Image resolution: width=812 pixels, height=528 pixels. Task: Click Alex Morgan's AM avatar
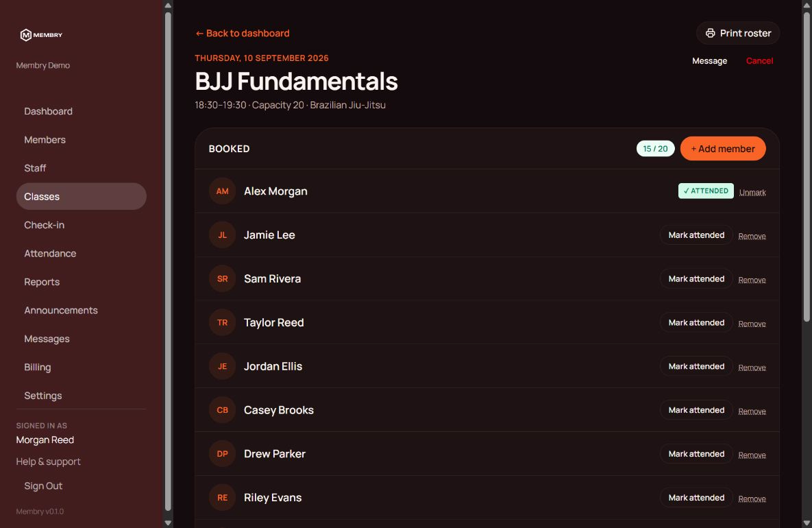(222, 191)
